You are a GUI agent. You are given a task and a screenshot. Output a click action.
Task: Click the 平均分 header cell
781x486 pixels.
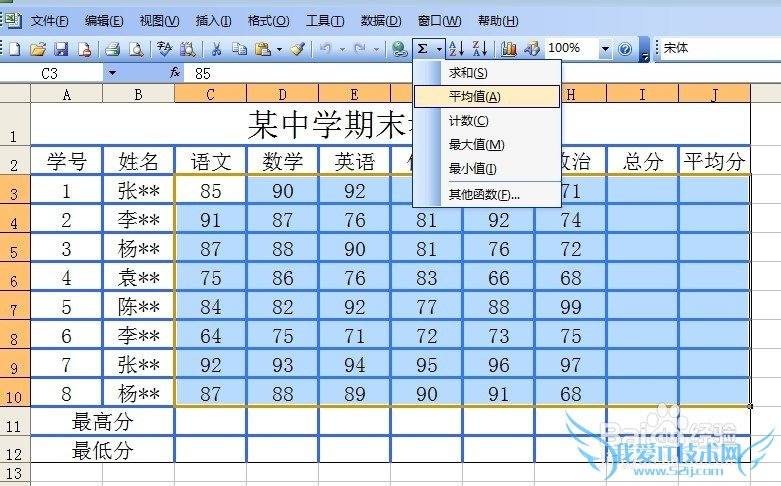tap(714, 161)
